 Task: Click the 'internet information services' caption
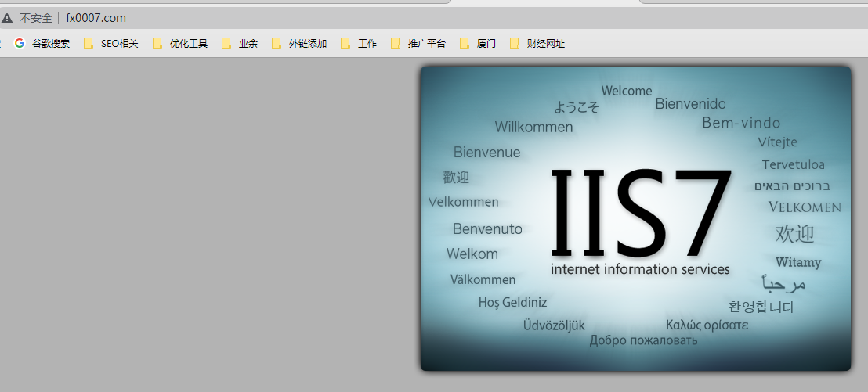641,269
